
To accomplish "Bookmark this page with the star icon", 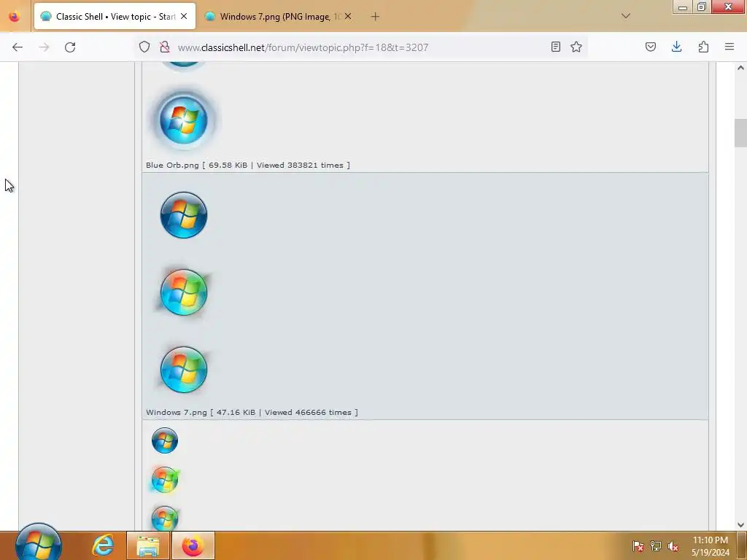I will tap(576, 47).
